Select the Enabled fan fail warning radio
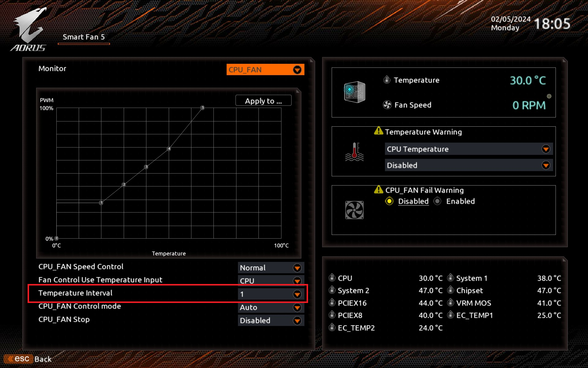 click(438, 201)
